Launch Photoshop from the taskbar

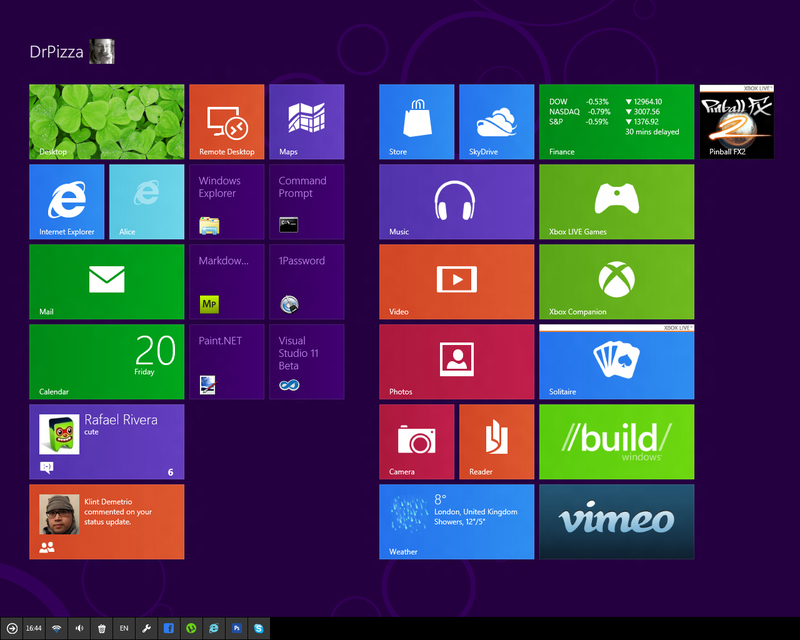237,629
